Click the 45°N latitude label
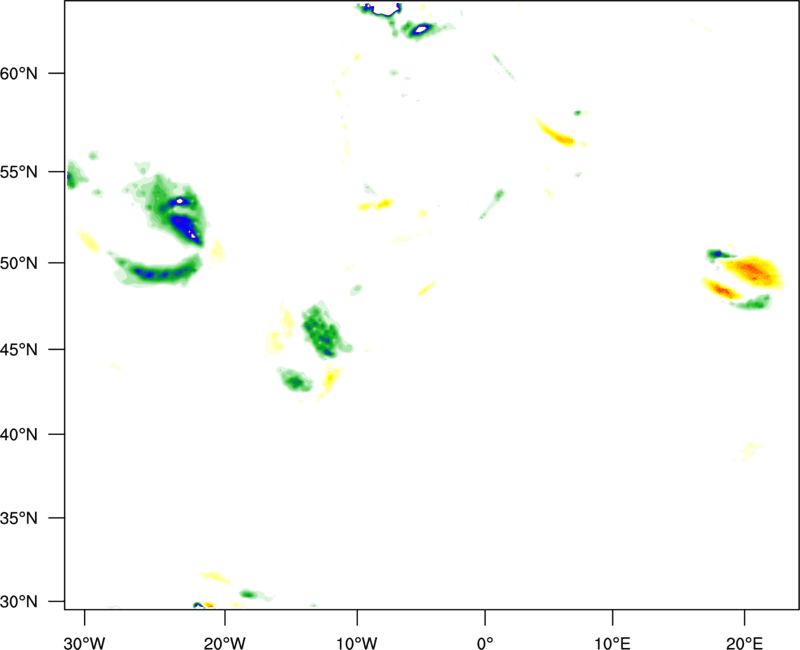 pos(19,349)
